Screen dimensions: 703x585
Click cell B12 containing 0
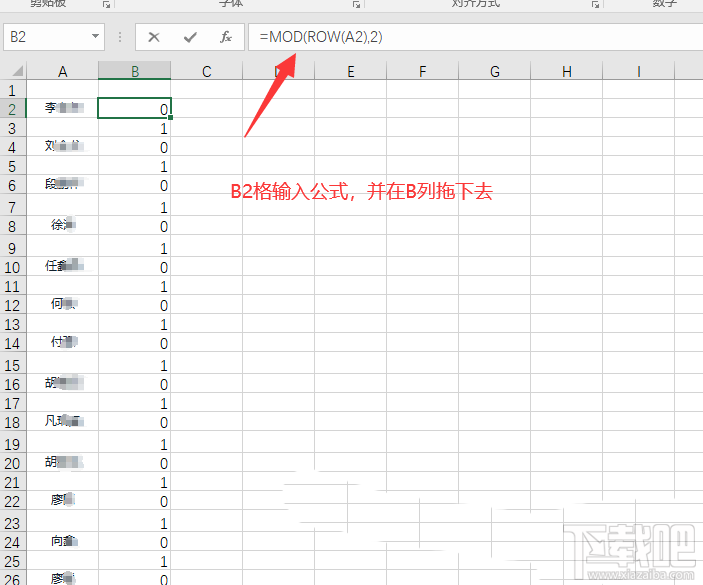(135, 305)
